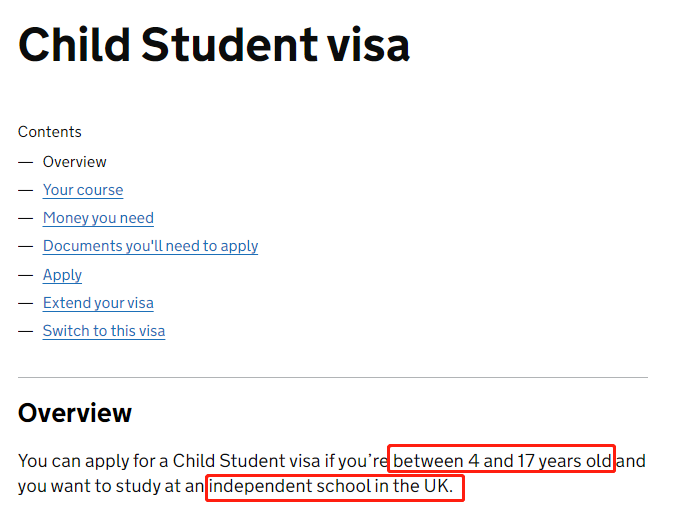Click the dash before Money you need
This screenshot has height=517, width=677.
[x=26, y=219]
